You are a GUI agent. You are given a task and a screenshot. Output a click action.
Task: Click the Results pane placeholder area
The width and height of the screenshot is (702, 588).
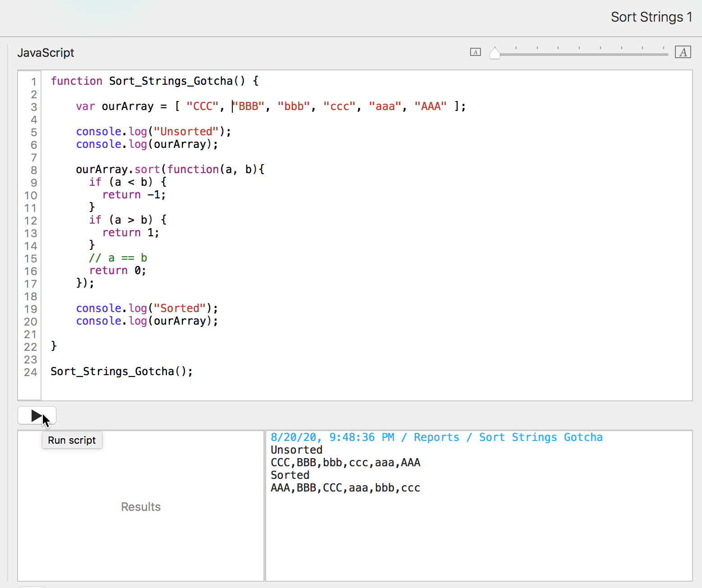click(141, 507)
